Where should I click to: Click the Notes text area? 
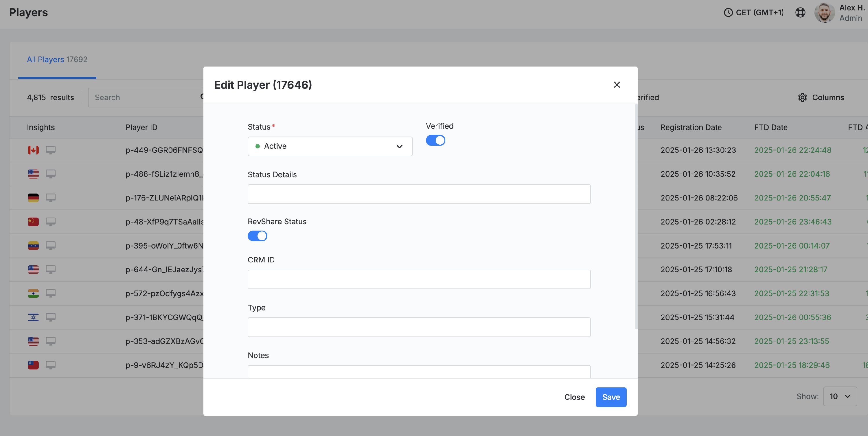[419, 372]
